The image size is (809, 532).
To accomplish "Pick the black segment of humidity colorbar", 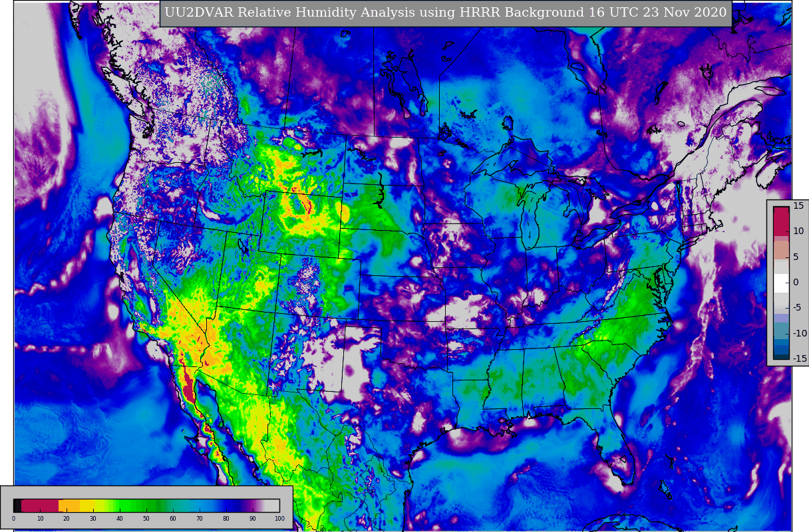I will [x=17, y=505].
